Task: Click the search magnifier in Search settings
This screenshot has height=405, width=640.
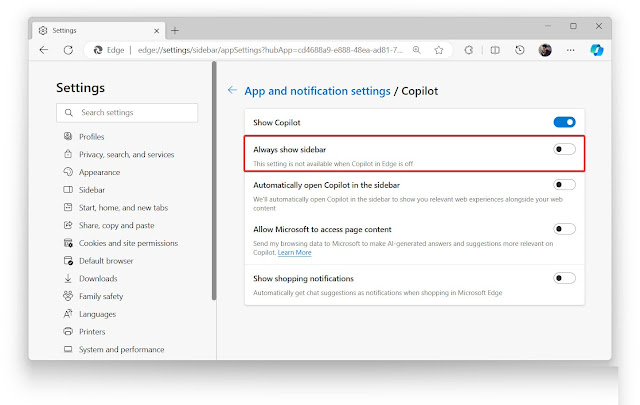Action: [69, 112]
